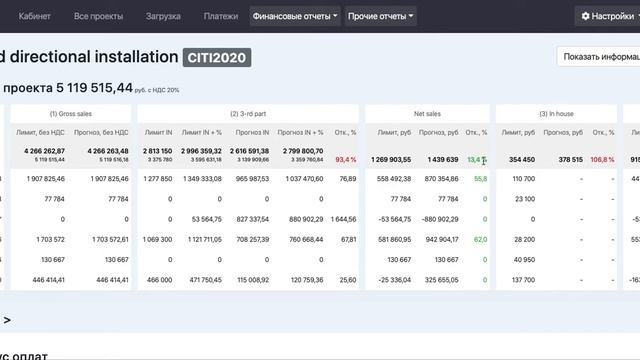Image resolution: width=640 pixels, height=360 pixels.
Task: Click Прогноз, без НДС column header
Action: [x=101, y=133]
